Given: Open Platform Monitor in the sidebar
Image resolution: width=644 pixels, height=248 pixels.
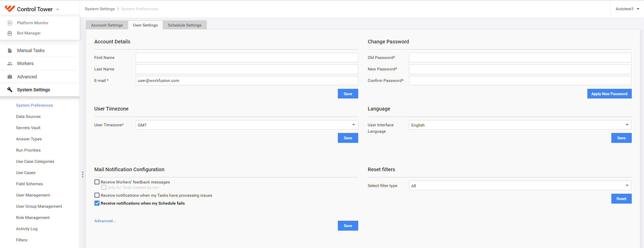Looking at the screenshot, I should pos(33,23).
